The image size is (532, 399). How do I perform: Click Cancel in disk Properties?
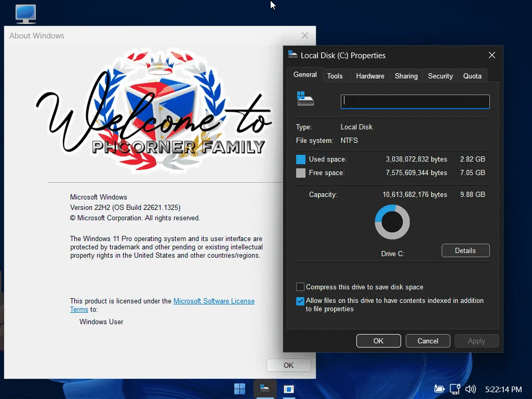428,341
